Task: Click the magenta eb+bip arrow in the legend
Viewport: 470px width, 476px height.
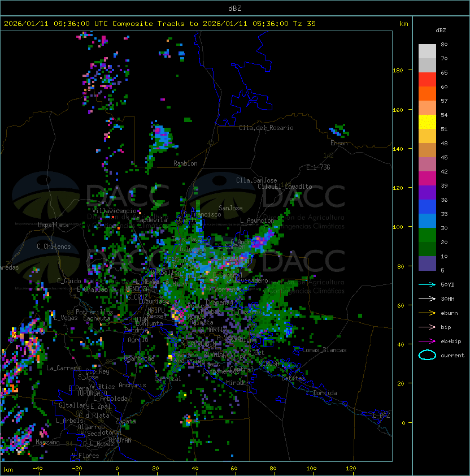Action: 427,341
